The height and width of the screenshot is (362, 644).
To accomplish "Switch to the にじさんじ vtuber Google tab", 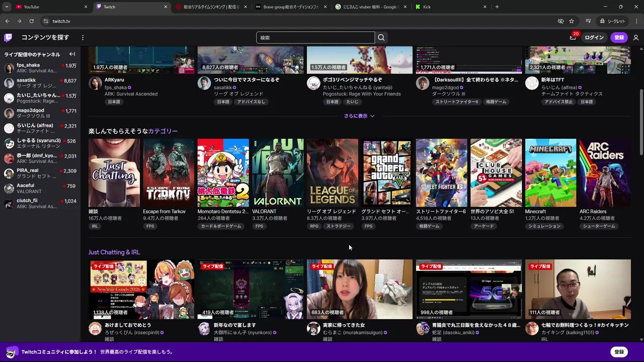I will pos(370,7).
